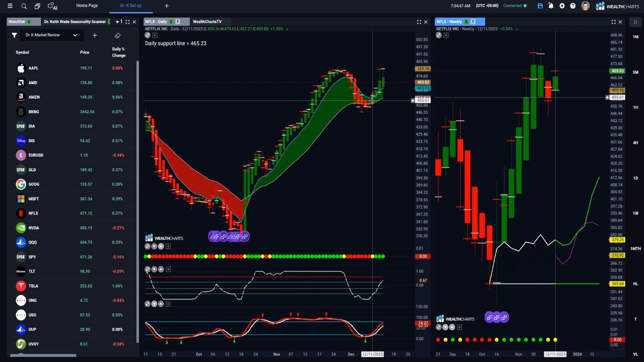Click the watchlist eraser icon
The width and height of the screenshot is (644, 362).
pos(118,35)
